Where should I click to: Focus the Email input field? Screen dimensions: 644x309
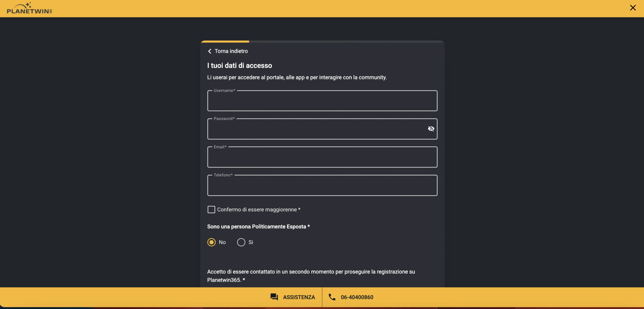coord(322,157)
